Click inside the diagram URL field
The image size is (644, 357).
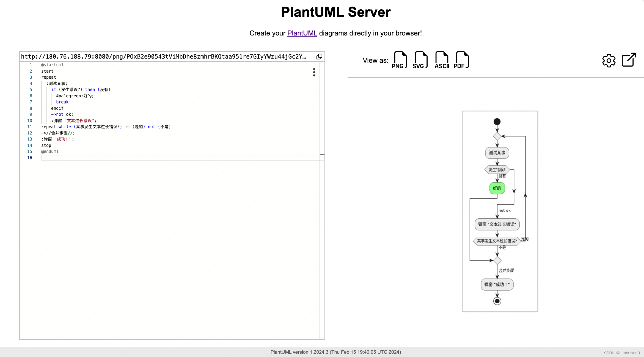coord(165,56)
